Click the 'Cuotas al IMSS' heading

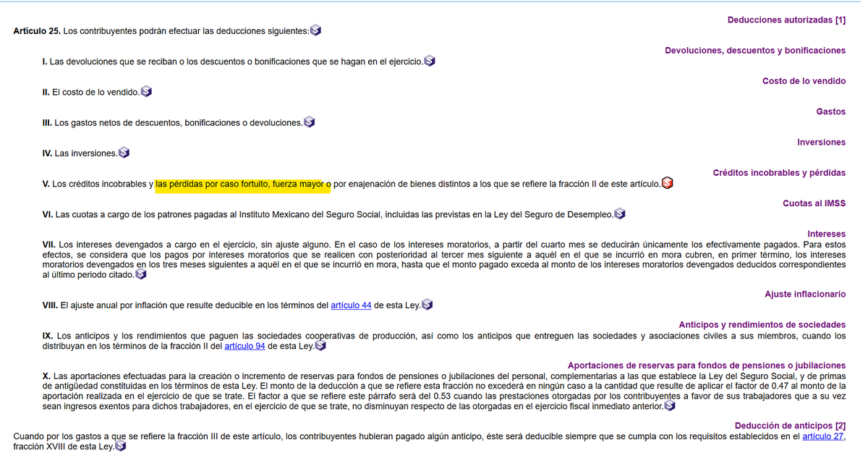point(814,203)
